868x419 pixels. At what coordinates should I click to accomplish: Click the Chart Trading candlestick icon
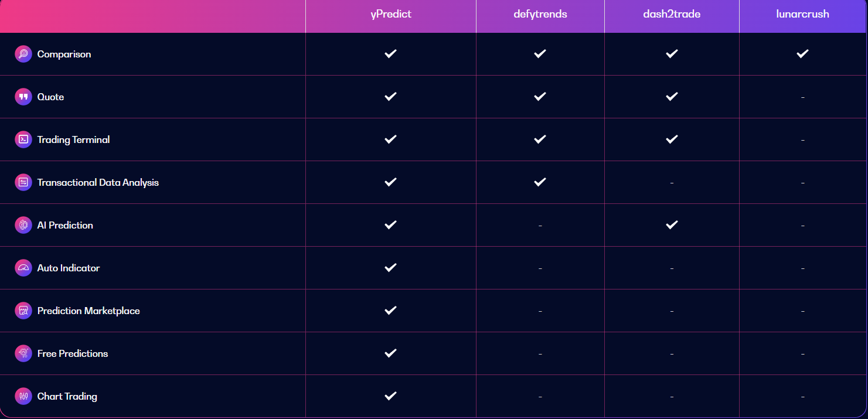[x=23, y=396]
